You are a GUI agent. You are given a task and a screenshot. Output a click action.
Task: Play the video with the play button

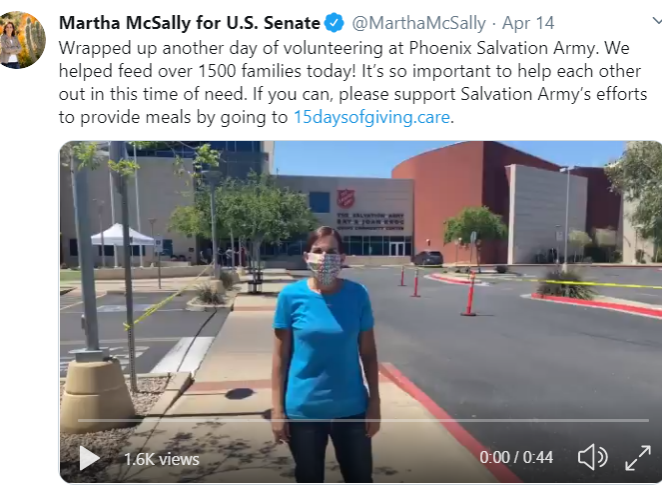[90, 458]
